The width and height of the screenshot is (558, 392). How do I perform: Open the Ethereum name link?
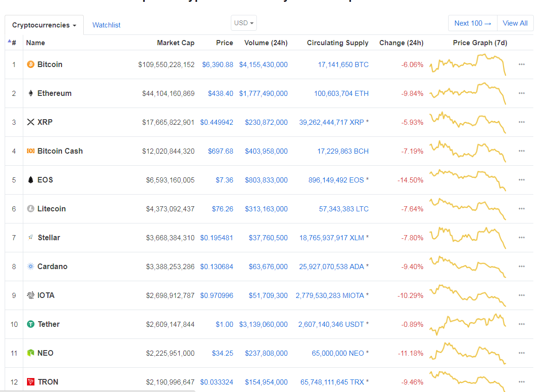click(x=54, y=93)
